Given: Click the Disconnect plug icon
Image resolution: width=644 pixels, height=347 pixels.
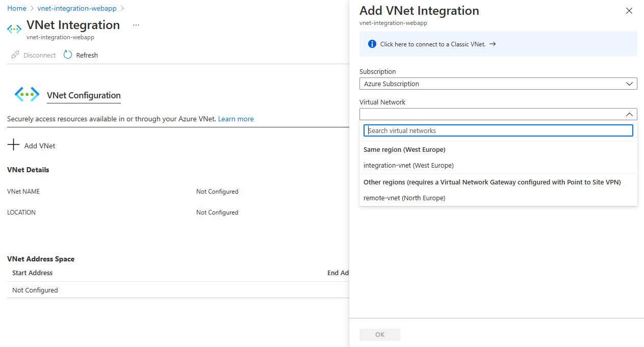Looking at the screenshot, I should [x=15, y=55].
